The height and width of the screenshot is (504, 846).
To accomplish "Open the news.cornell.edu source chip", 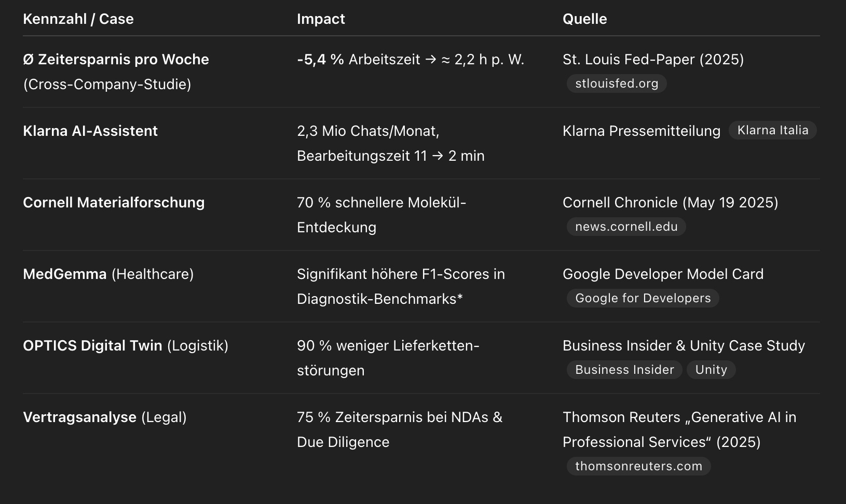I will pyautogui.click(x=626, y=227).
